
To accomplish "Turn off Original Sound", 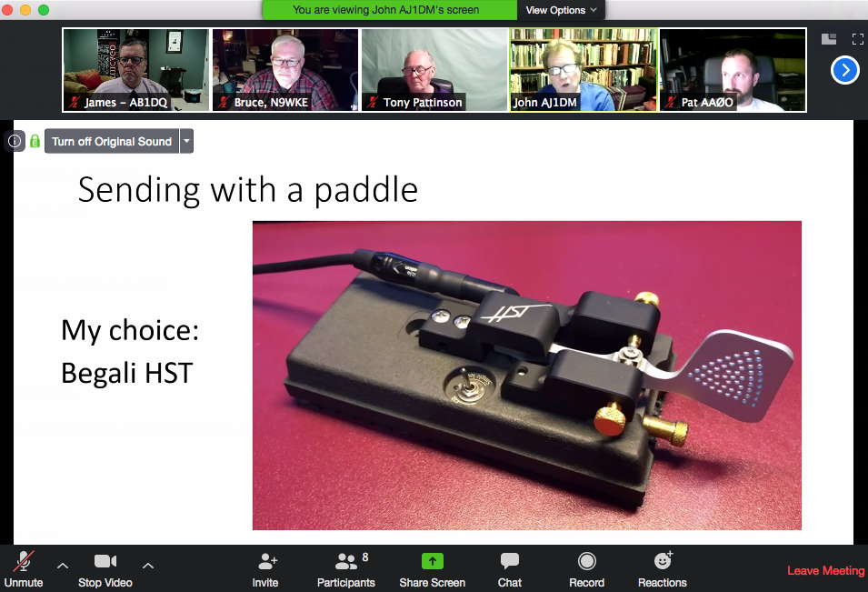I will (111, 141).
